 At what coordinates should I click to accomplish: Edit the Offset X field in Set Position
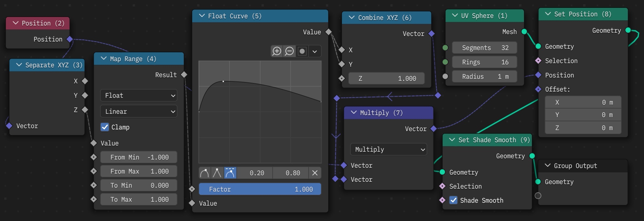tap(583, 102)
